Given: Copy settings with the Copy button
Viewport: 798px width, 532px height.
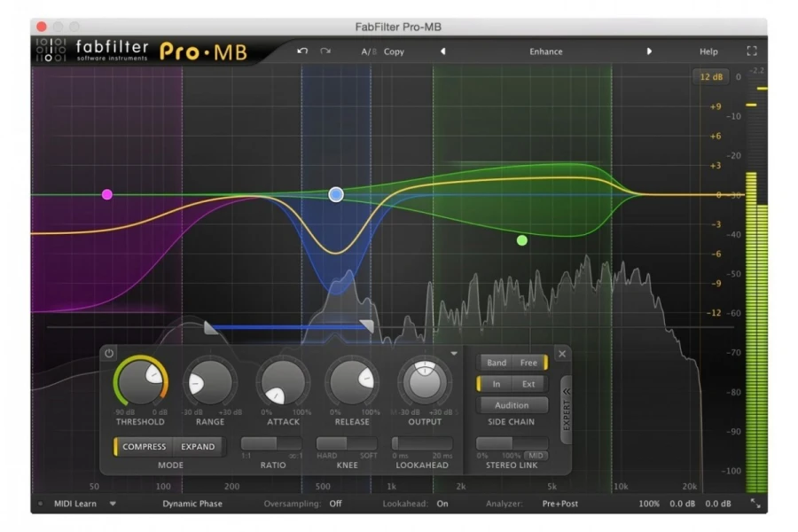Looking at the screenshot, I should coord(394,51).
